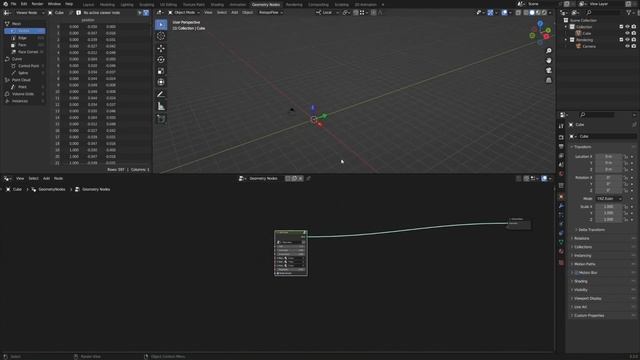This screenshot has width=640, height=360.
Task: Click the viewport pan hand icon
Action: pos(549,60)
